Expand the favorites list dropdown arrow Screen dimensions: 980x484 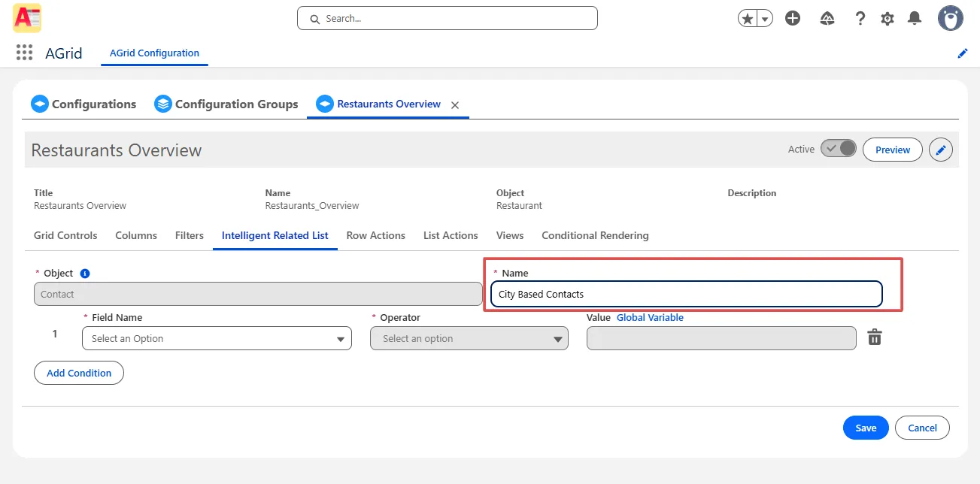(x=765, y=19)
